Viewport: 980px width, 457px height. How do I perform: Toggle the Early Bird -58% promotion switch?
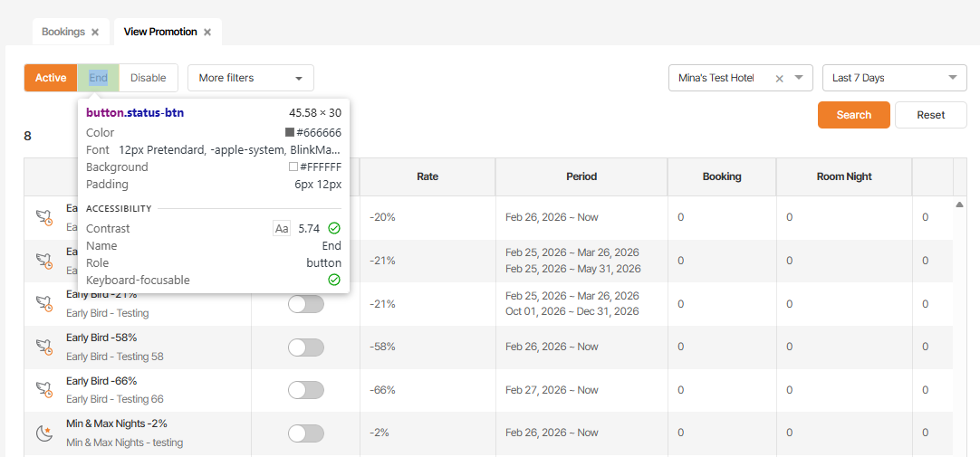tap(305, 347)
